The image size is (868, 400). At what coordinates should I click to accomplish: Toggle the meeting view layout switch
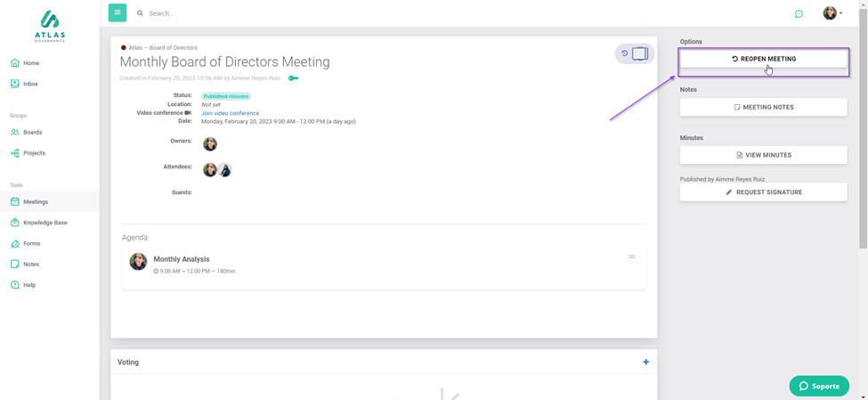click(x=640, y=53)
